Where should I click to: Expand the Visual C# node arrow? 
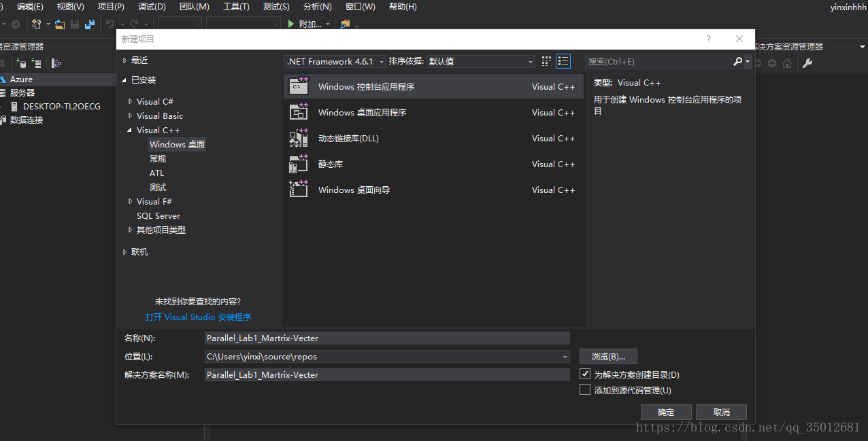(131, 101)
